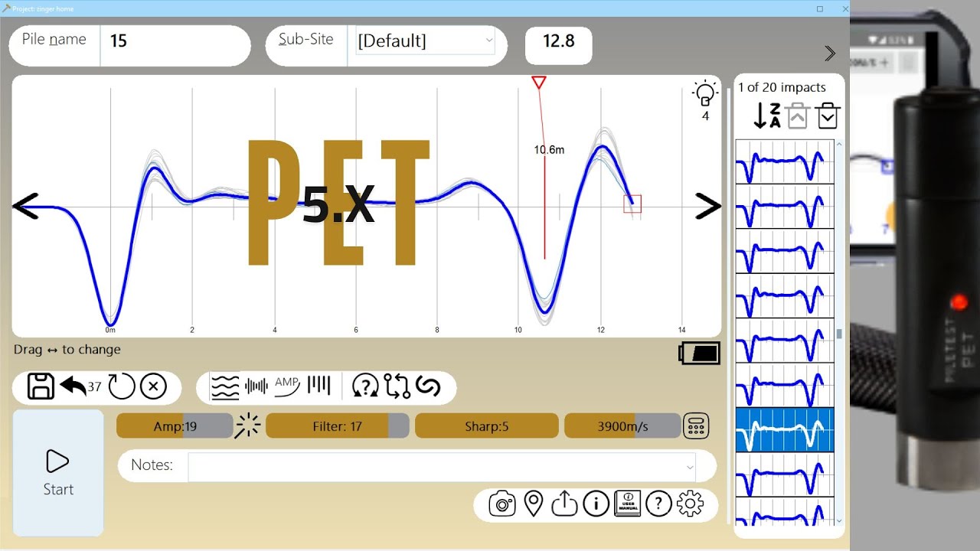Select the first impact thumbnail in list
The image size is (980, 551).
pos(785,161)
